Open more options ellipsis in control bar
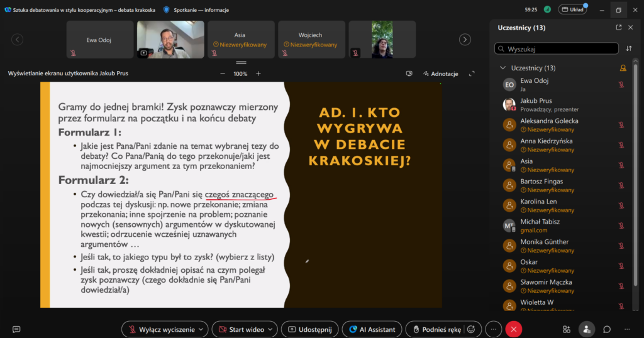644x338 pixels. [x=493, y=329]
